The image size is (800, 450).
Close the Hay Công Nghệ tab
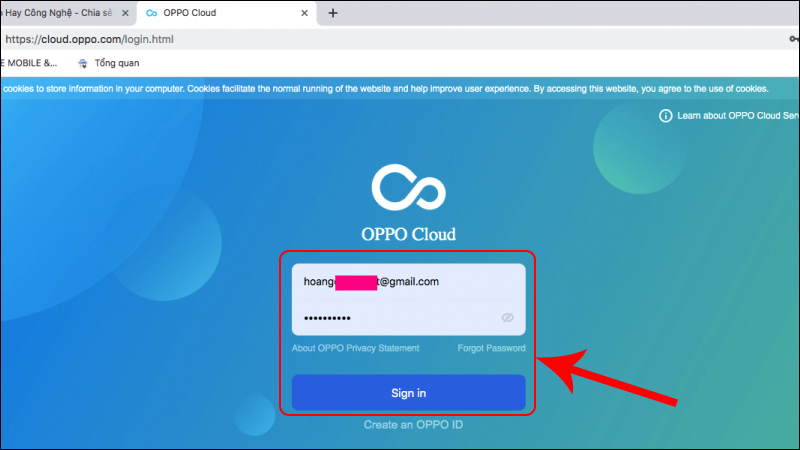click(125, 13)
